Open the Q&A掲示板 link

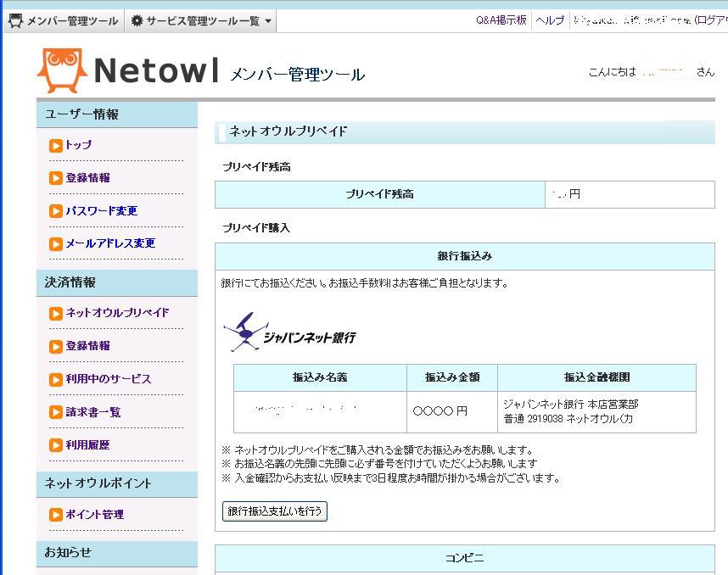[x=501, y=20]
